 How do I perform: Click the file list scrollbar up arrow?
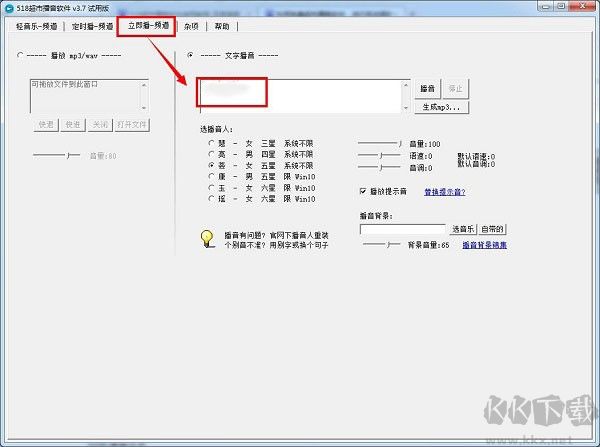(144, 85)
